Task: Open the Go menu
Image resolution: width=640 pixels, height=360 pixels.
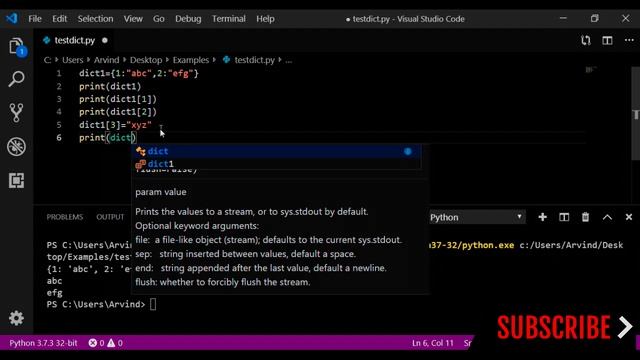Action: click(158, 19)
